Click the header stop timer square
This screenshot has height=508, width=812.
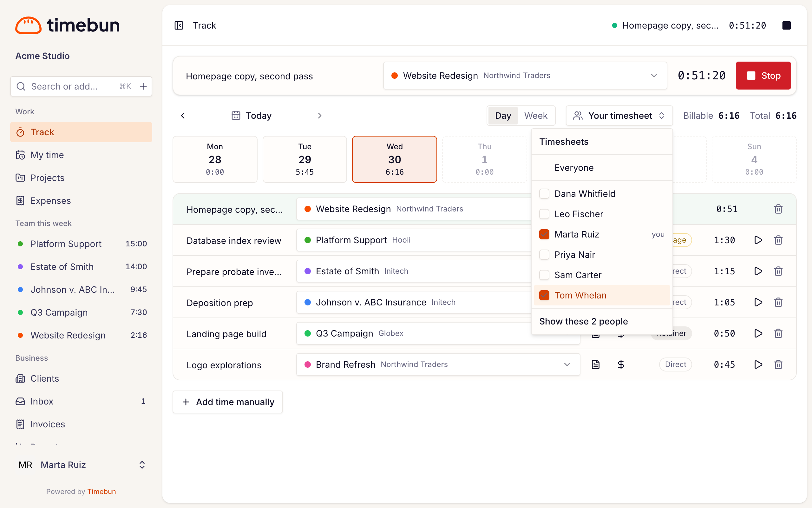(x=787, y=25)
